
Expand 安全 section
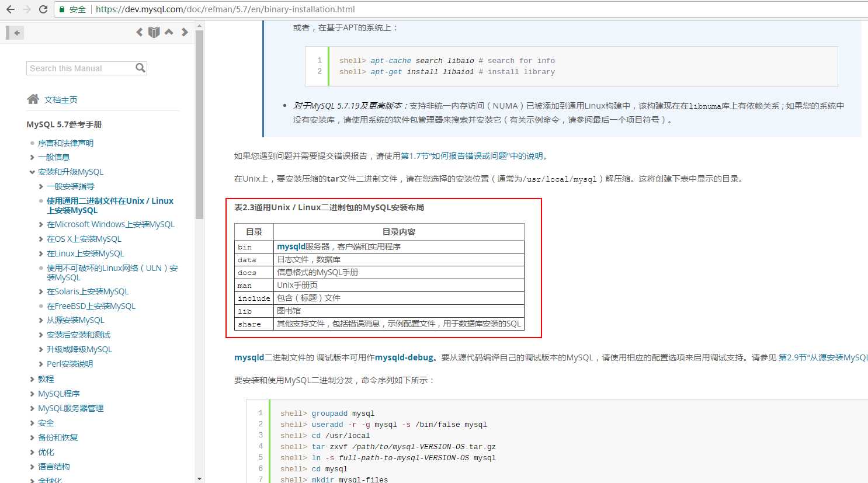(x=32, y=423)
